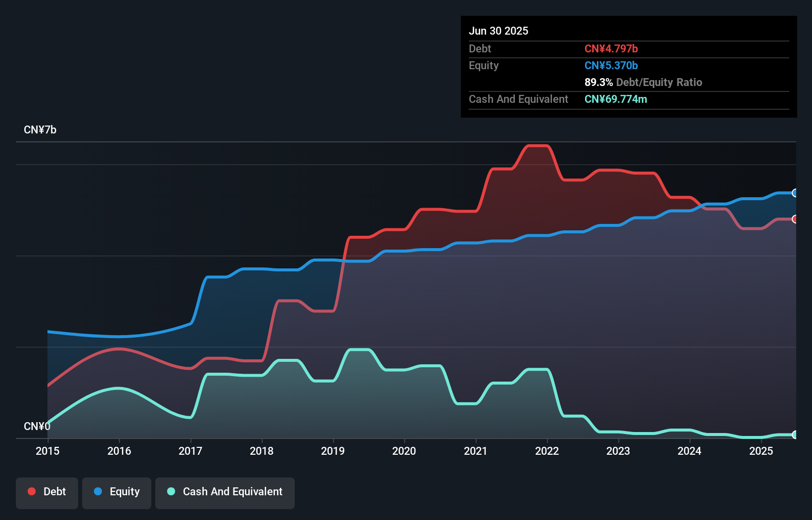The height and width of the screenshot is (520, 812).
Task: Select the teal Cash endpoint marker on chart
Action: tap(794, 435)
